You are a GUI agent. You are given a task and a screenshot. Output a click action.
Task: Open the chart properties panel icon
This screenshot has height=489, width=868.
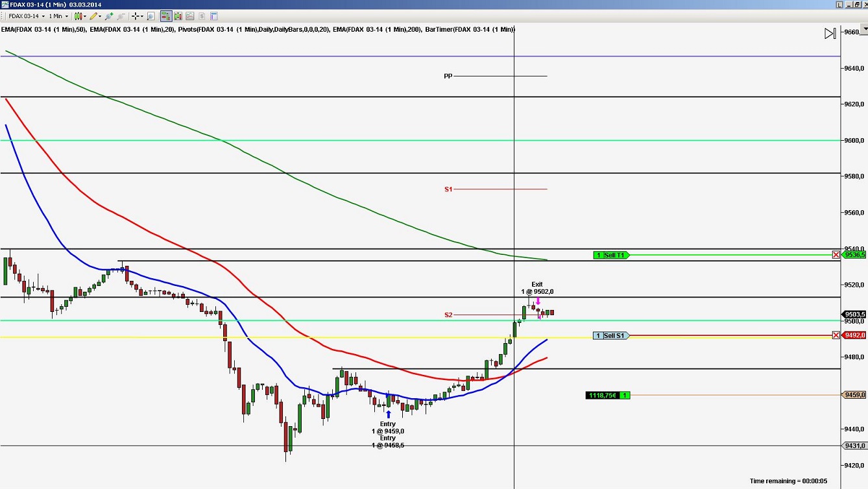pos(213,16)
